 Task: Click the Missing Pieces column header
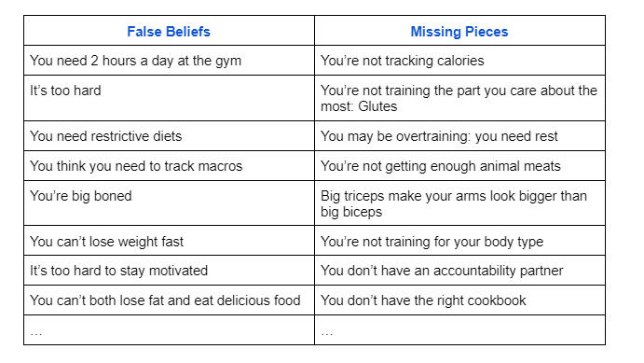click(459, 31)
